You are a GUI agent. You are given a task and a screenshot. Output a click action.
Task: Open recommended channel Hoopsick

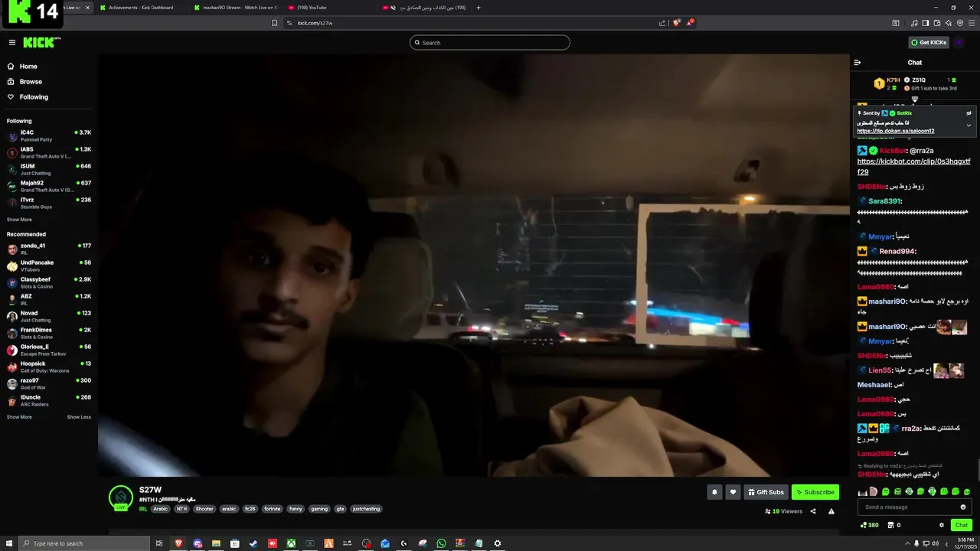[x=49, y=367]
